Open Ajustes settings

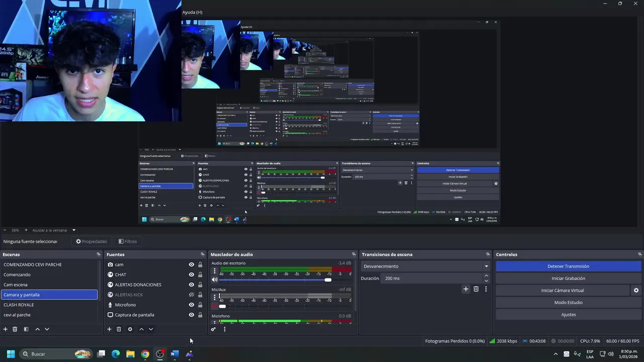click(x=568, y=315)
